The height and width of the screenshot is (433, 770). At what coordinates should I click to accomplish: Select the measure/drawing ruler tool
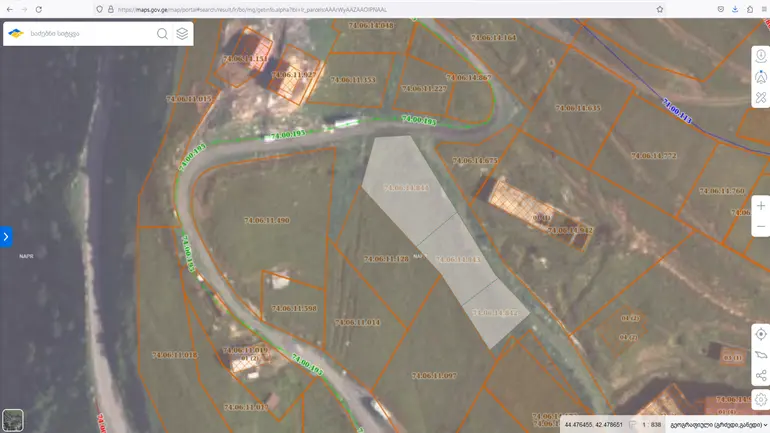(761, 98)
